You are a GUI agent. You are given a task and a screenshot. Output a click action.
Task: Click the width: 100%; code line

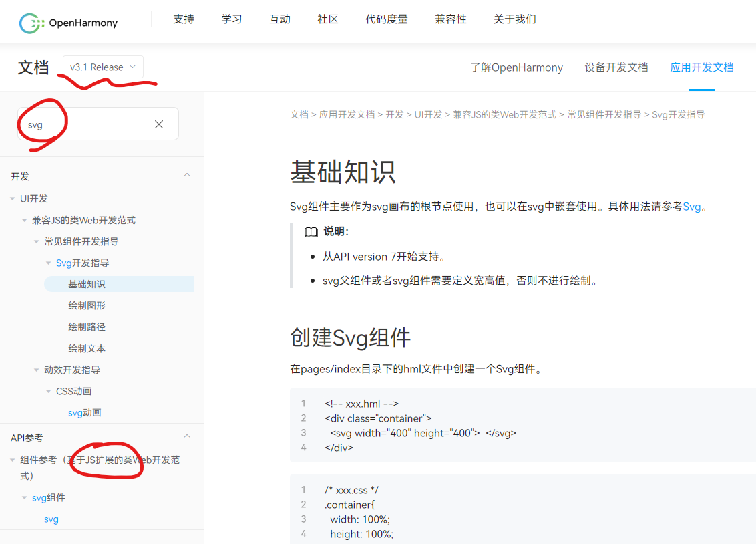click(x=360, y=519)
